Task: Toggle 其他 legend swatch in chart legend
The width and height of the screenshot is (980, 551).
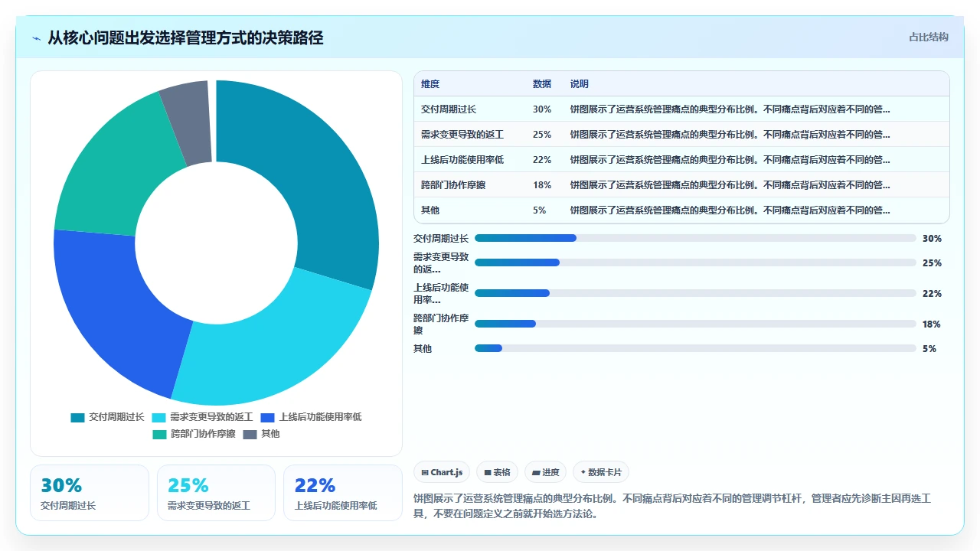Action: click(x=250, y=434)
